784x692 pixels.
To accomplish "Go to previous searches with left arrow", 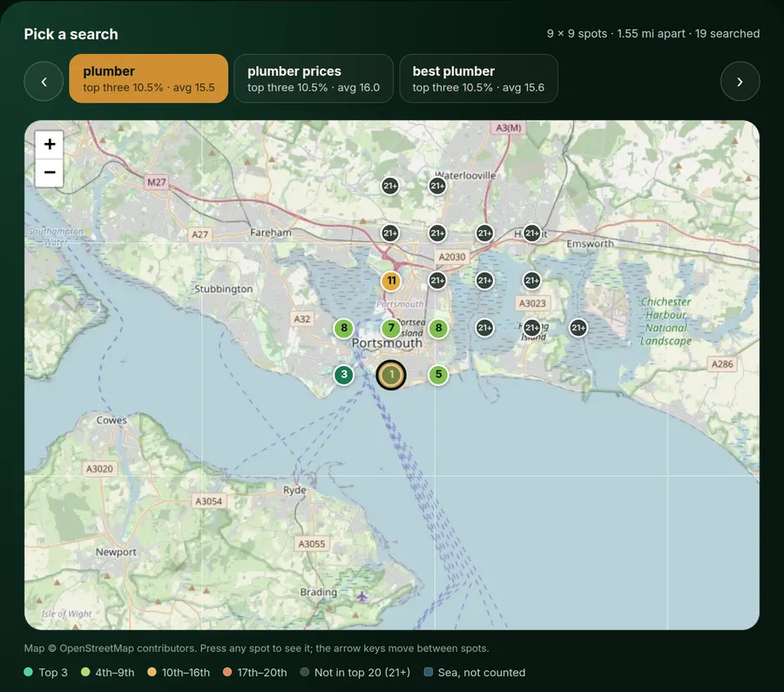I will (x=44, y=82).
